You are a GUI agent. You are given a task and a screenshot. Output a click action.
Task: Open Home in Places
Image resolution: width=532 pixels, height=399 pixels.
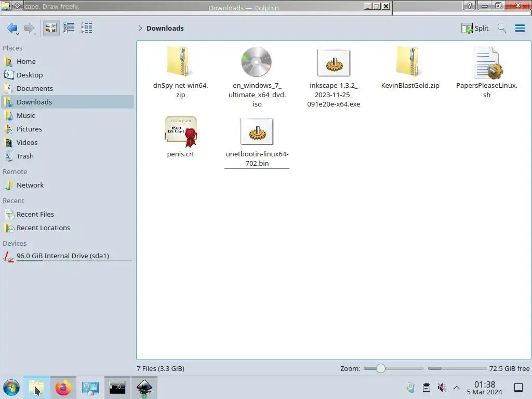coord(68,61)
